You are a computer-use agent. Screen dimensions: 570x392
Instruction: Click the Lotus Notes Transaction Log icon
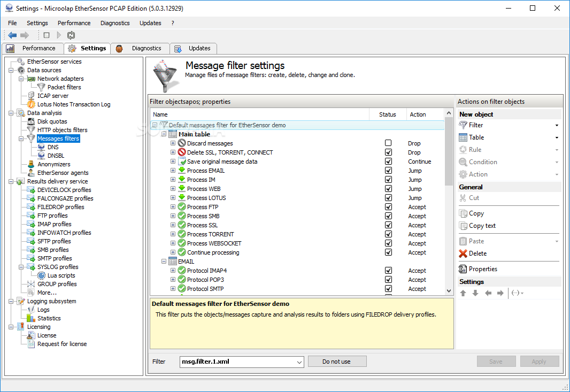pyautogui.click(x=31, y=104)
